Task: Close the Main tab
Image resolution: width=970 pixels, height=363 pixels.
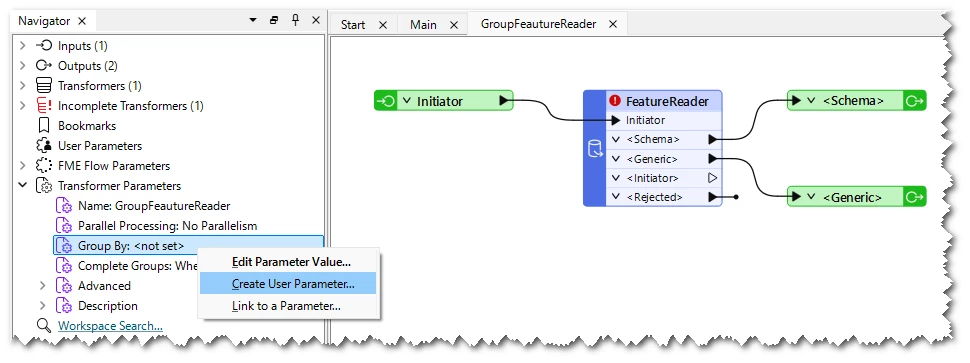Action: click(x=453, y=25)
